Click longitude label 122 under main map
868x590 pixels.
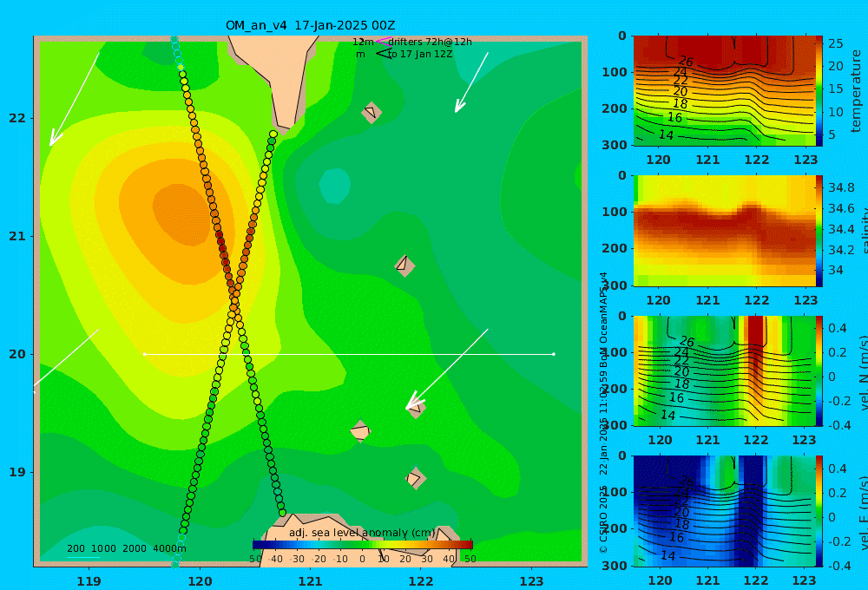click(421, 581)
